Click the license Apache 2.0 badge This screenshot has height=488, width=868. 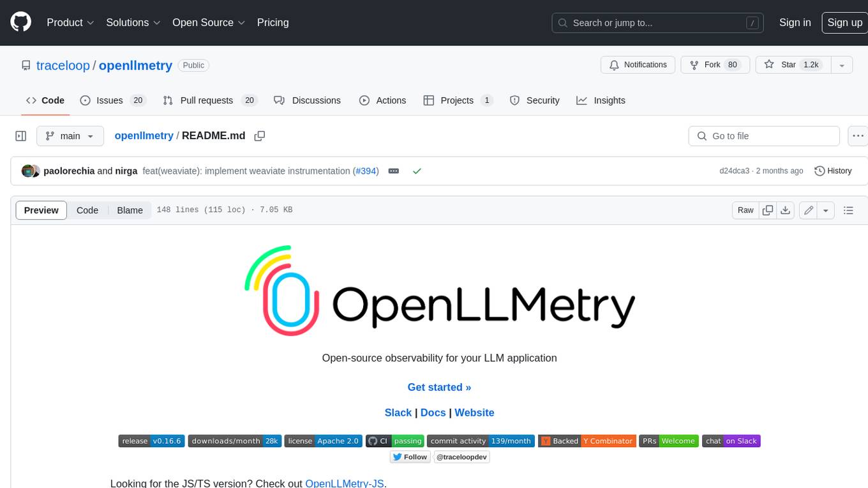click(x=323, y=441)
